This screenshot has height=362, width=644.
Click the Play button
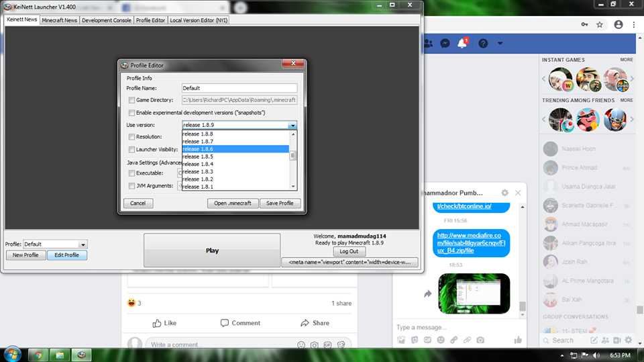[x=212, y=250]
